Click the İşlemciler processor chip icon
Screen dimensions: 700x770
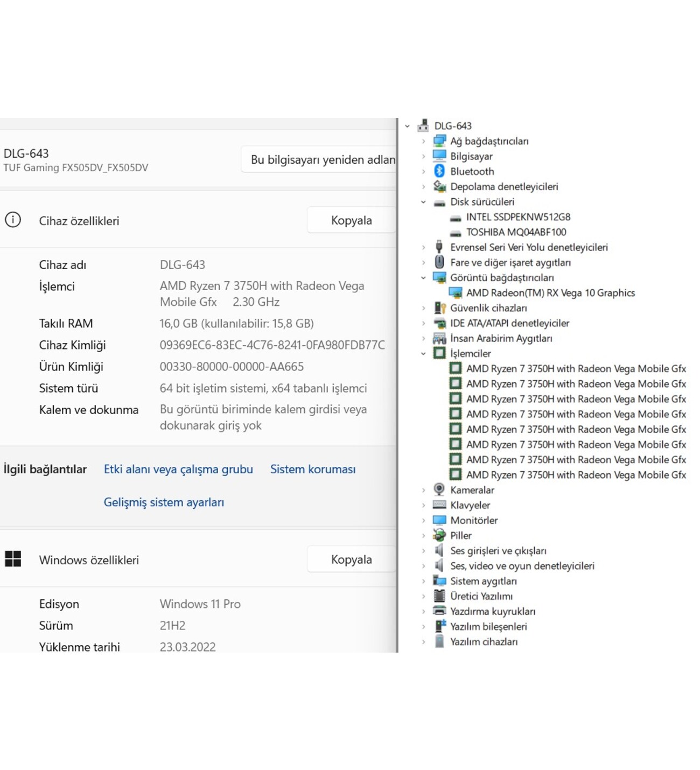click(x=439, y=353)
